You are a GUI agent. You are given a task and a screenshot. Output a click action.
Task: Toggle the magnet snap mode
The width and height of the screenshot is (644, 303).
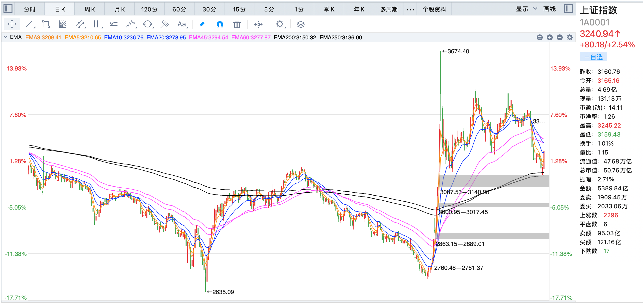pyautogui.click(x=219, y=24)
